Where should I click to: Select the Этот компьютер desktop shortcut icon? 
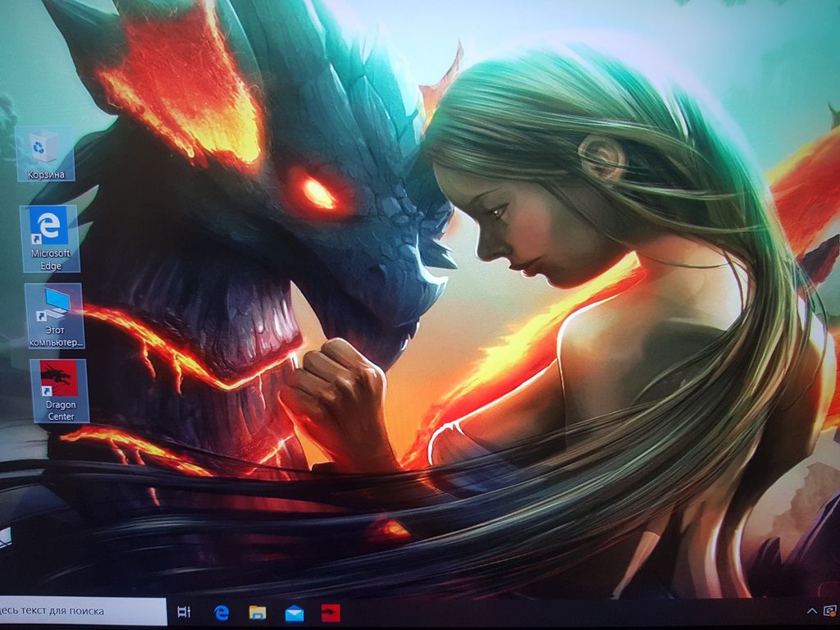(54, 304)
